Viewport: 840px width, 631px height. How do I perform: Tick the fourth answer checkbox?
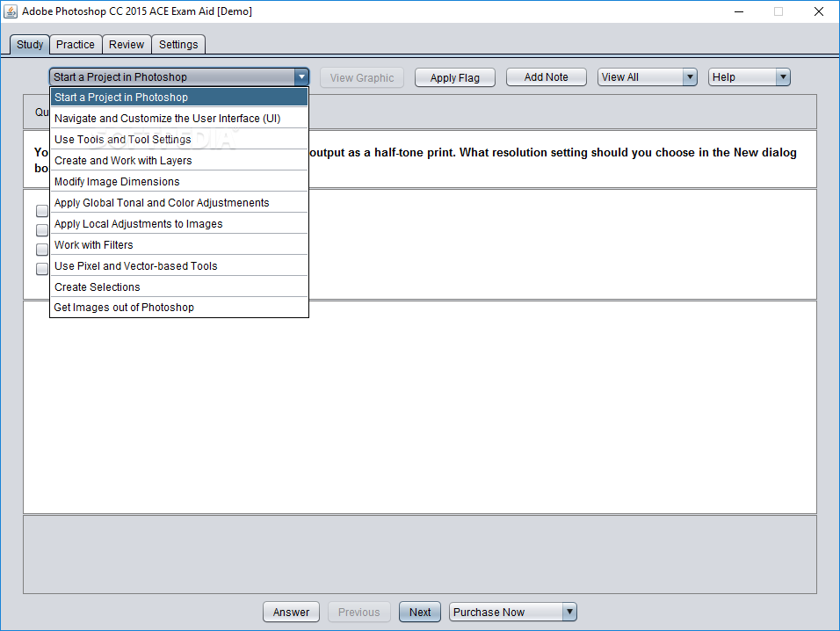pos(42,269)
